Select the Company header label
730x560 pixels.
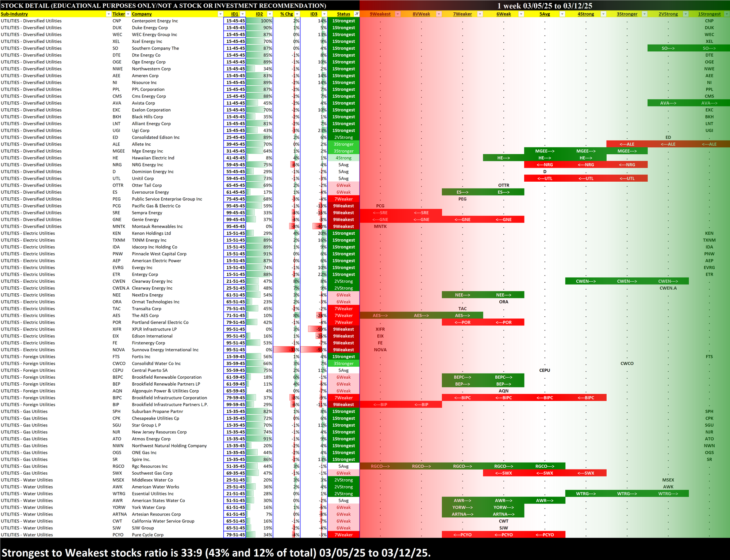click(142, 14)
